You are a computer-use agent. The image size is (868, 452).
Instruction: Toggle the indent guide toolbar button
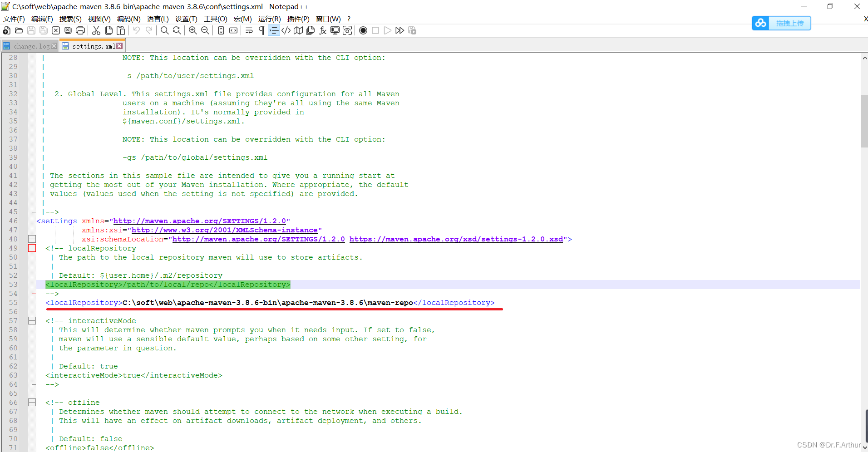pyautogui.click(x=274, y=30)
